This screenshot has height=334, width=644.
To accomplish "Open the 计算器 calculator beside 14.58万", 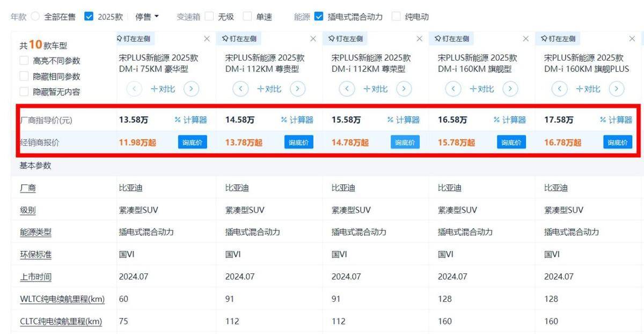I will click(297, 120).
